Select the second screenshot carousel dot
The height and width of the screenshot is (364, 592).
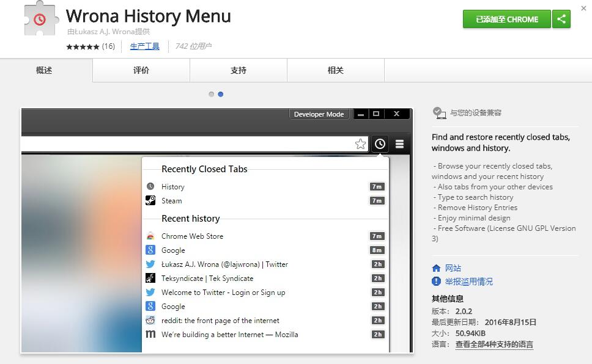[x=221, y=94]
